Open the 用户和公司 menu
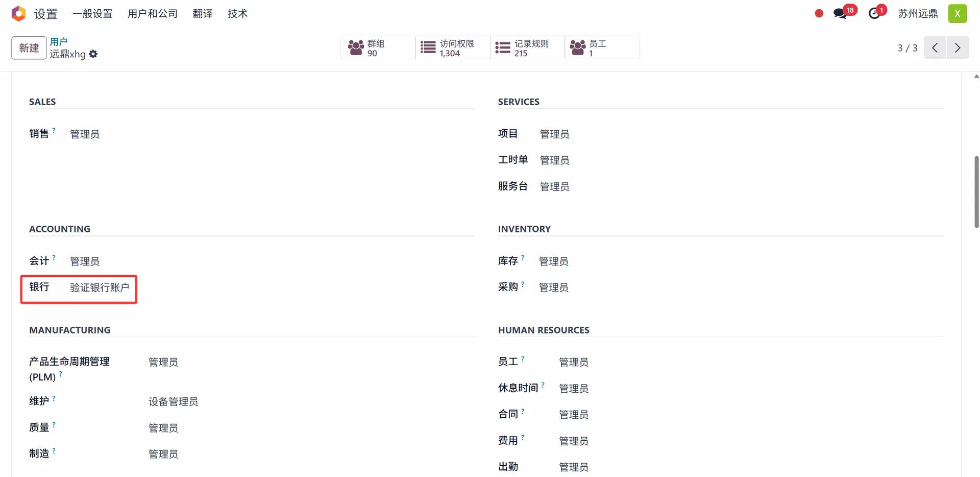Viewport: 980px width, 477px height. (153, 14)
